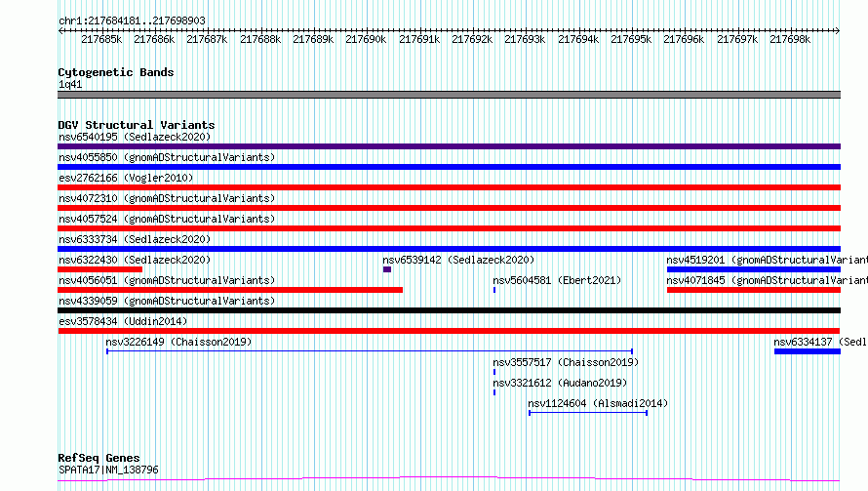
Task: Select the small purple nsv6539142 marker
Action: click(387, 269)
